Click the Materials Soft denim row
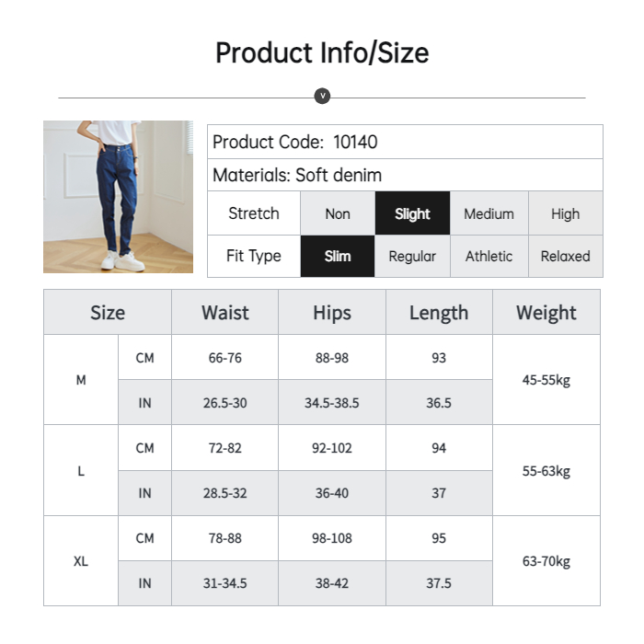This screenshot has height=644, width=644. pyautogui.click(x=405, y=175)
